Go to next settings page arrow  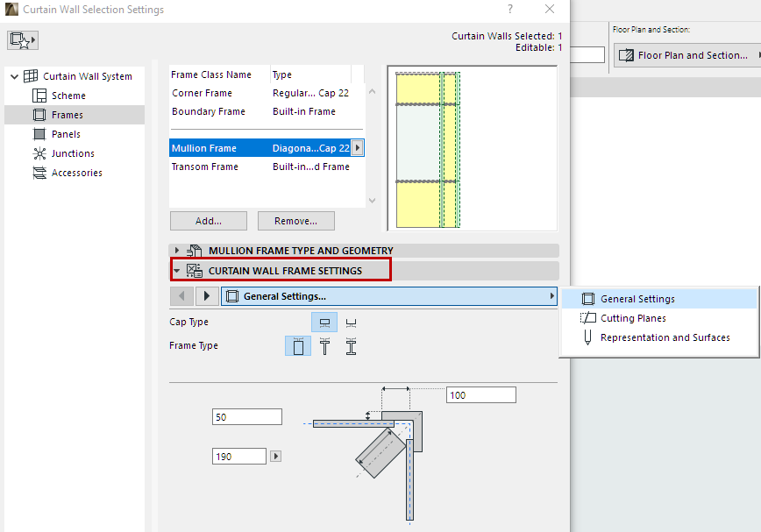click(x=207, y=296)
